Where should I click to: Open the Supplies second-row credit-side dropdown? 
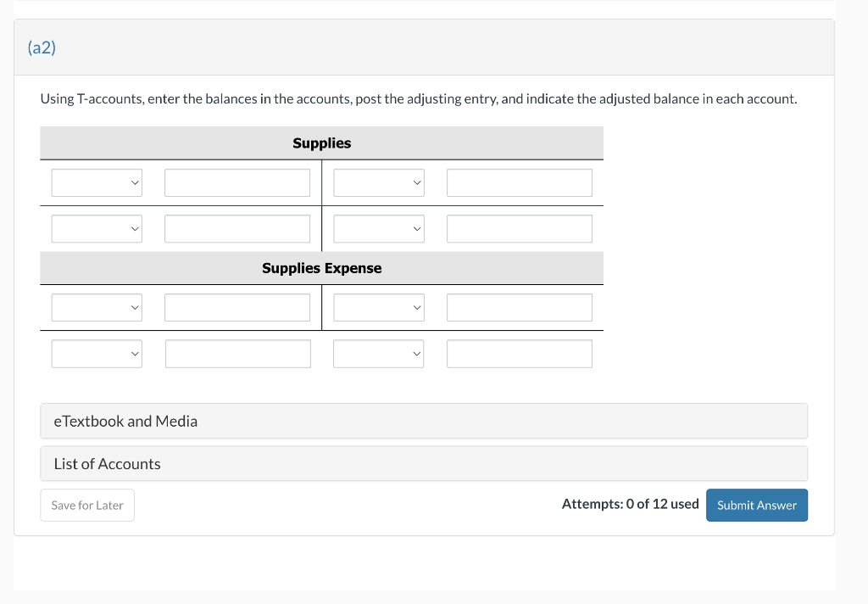[379, 228]
